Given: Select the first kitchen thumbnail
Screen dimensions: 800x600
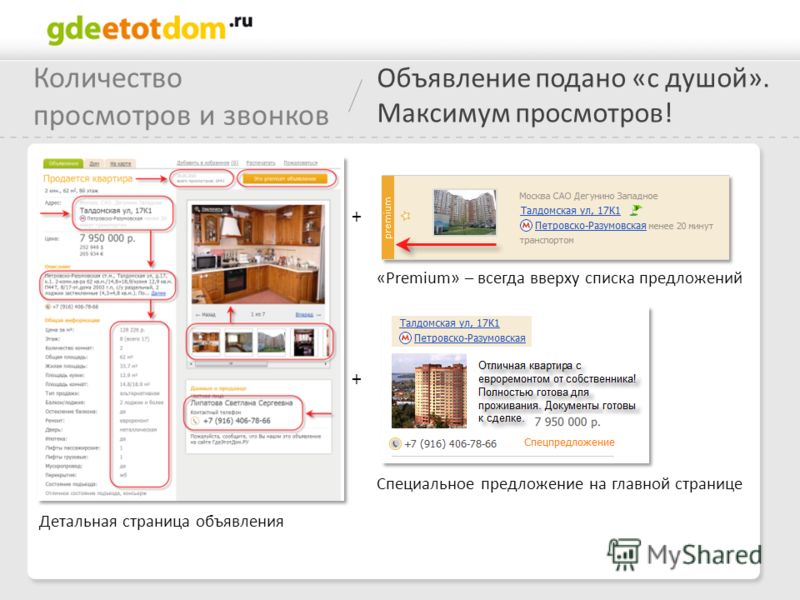Looking at the screenshot, I should pyautogui.click(x=206, y=342).
